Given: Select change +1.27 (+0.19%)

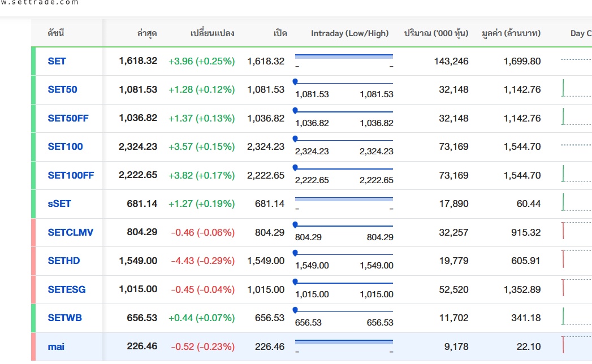Looking at the screenshot, I should click(x=202, y=203).
